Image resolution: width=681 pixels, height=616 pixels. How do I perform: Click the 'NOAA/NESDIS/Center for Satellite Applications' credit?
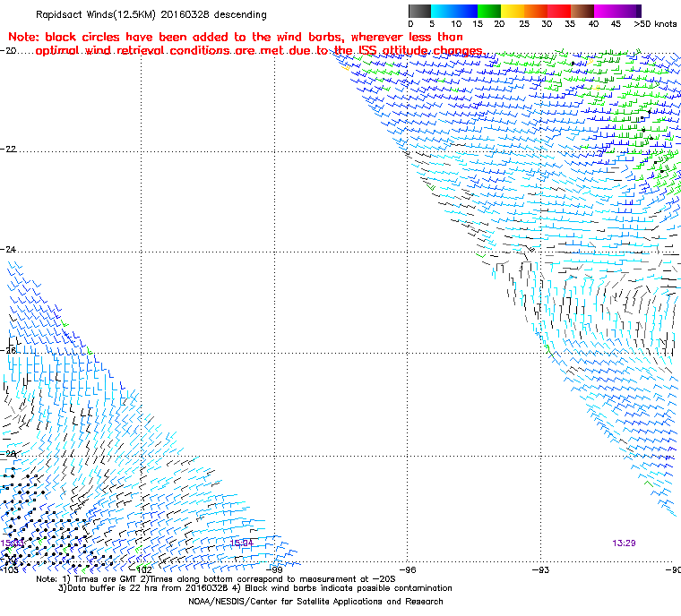pyautogui.click(x=315, y=602)
